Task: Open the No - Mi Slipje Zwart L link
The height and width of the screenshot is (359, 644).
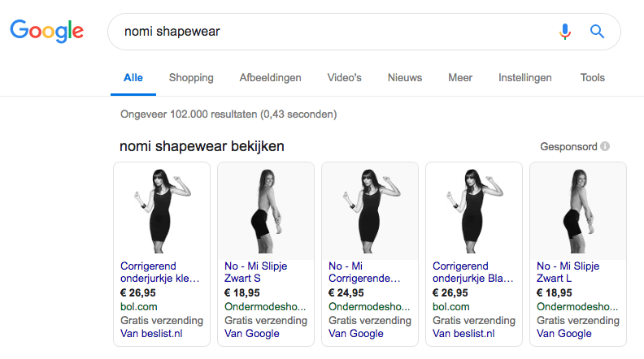Action: click(566, 271)
